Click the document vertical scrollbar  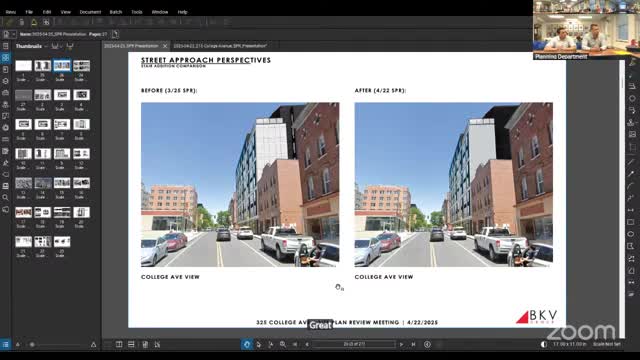[x=622, y=198]
